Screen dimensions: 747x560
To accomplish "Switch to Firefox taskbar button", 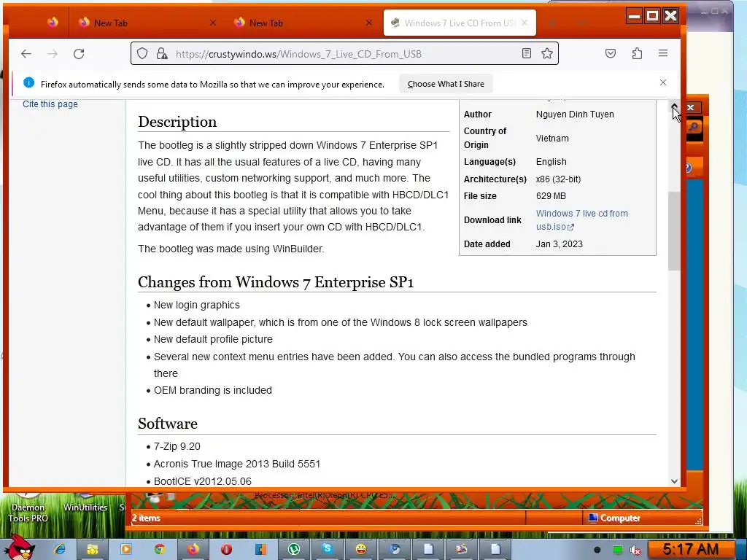I will [193, 549].
